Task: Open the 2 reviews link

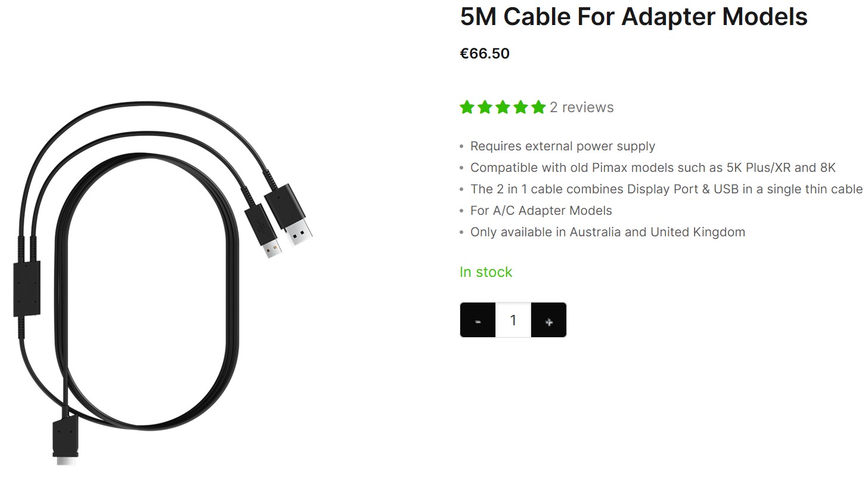Action: tap(581, 107)
